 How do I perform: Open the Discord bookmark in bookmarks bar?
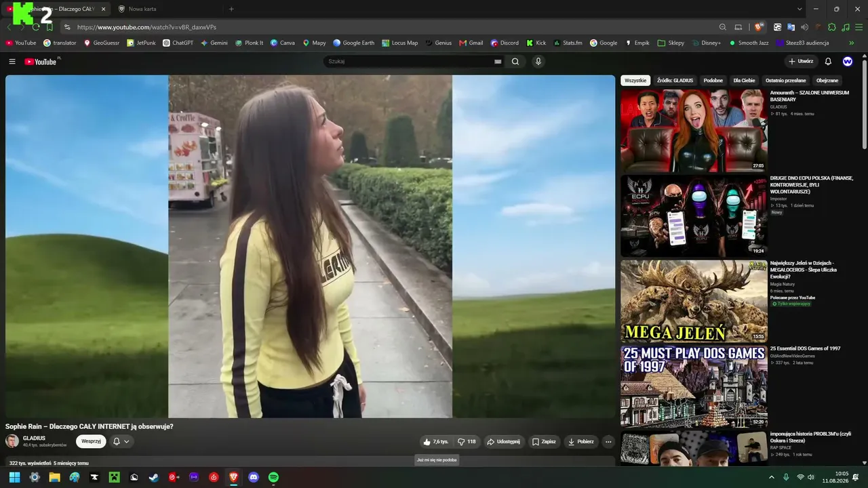tap(505, 43)
